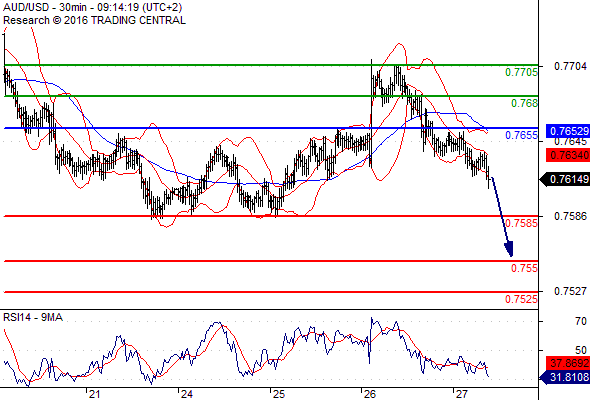Click the 0.7704 price axis value
The width and height of the screenshot is (590, 400).
pos(570,67)
